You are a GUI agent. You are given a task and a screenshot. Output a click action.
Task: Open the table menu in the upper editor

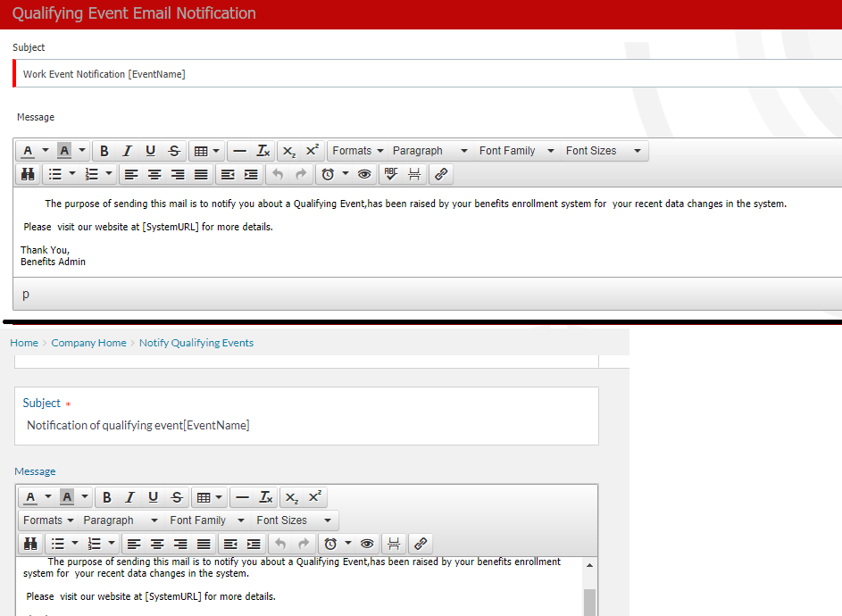pyautogui.click(x=206, y=151)
